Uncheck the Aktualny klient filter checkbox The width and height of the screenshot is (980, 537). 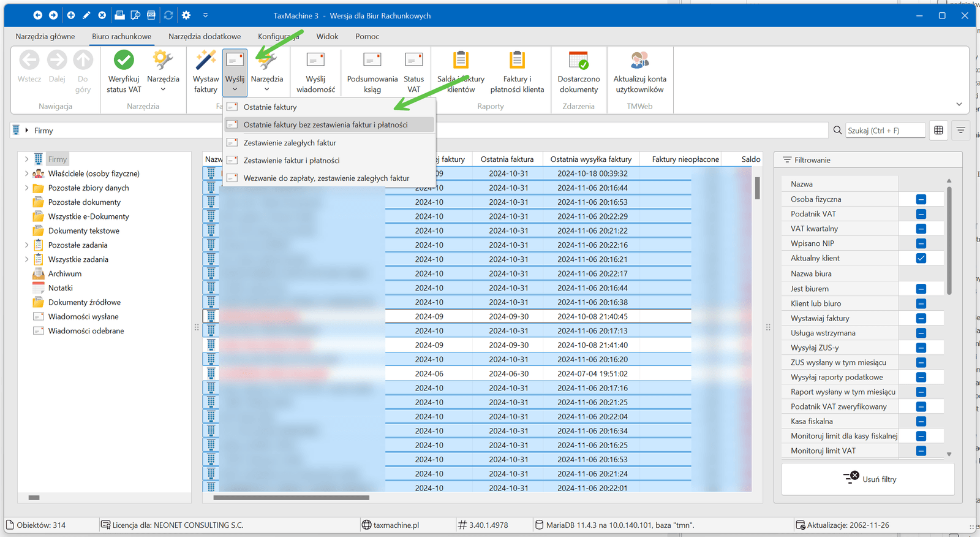pos(921,258)
